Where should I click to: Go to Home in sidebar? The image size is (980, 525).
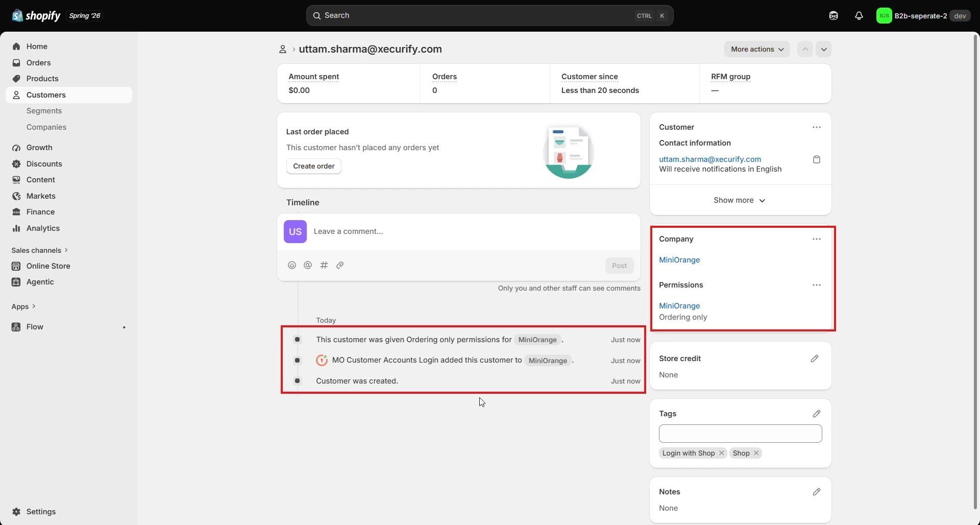[x=69, y=46]
